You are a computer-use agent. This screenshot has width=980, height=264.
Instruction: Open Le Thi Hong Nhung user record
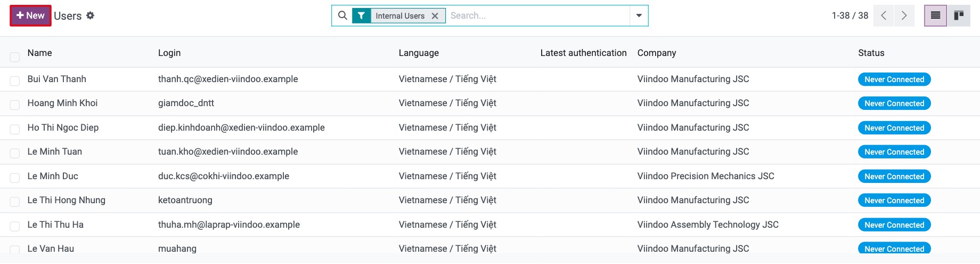tap(66, 200)
